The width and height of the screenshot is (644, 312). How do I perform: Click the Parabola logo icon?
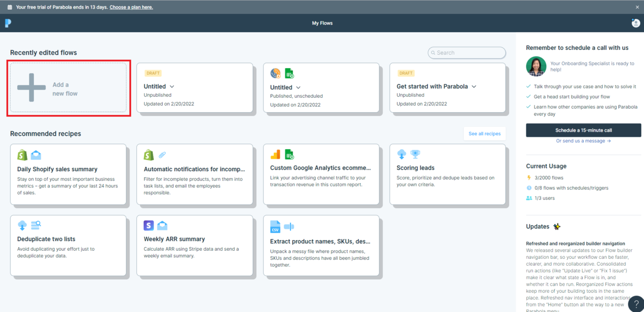[x=8, y=23]
